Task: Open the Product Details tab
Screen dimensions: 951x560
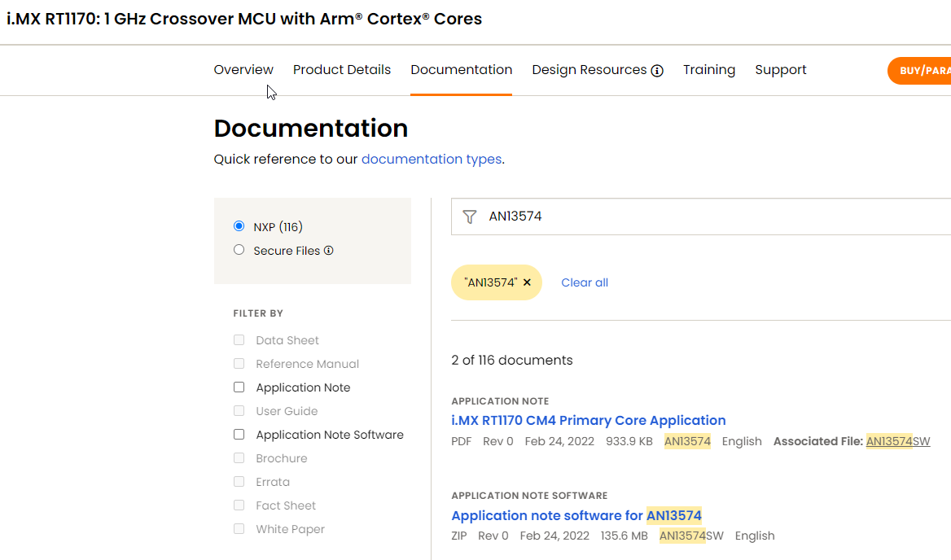Action: [341, 69]
